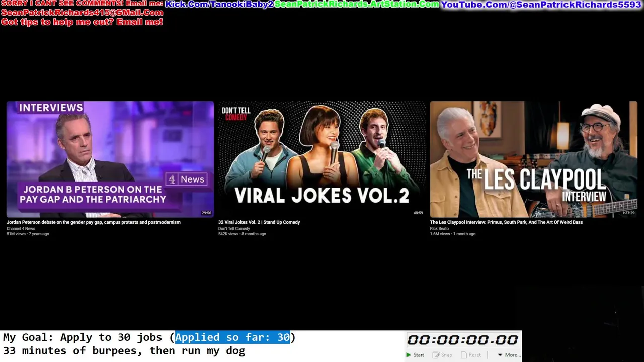Click the 29:56 duration badge

pyautogui.click(x=207, y=213)
